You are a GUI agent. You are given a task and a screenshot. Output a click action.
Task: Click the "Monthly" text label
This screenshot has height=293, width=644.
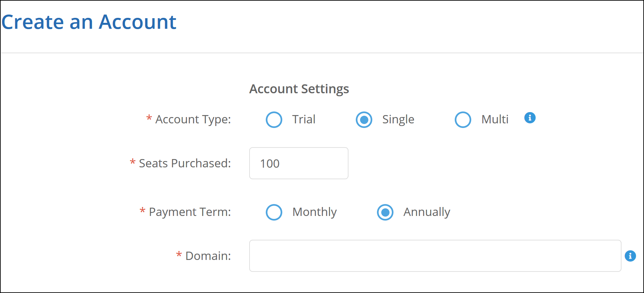[x=314, y=212]
